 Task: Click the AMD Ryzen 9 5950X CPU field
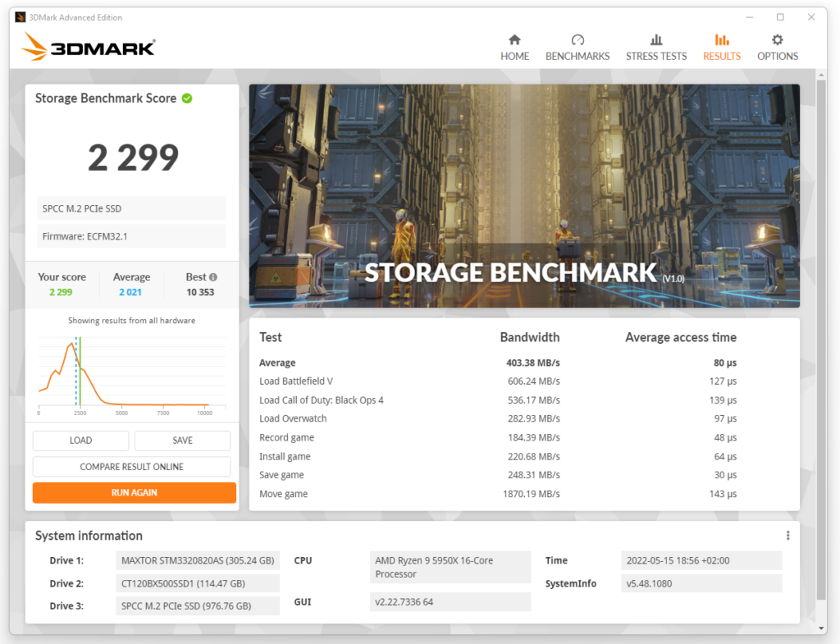[450, 567]
